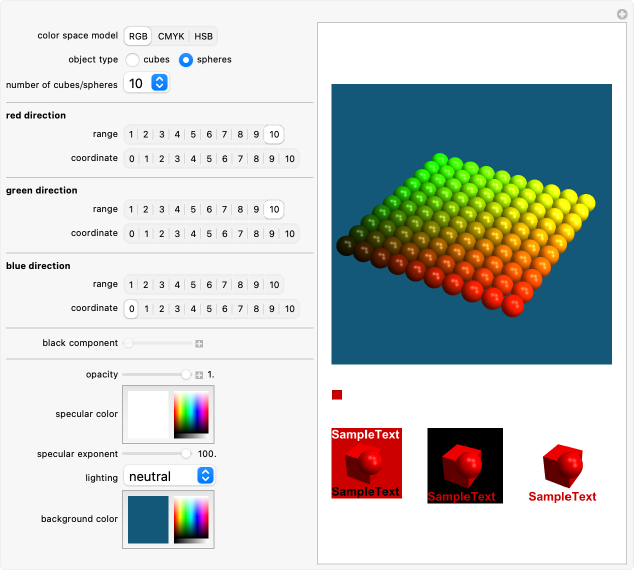Click the black background SampleText thumbnail

tap(464, 465)
